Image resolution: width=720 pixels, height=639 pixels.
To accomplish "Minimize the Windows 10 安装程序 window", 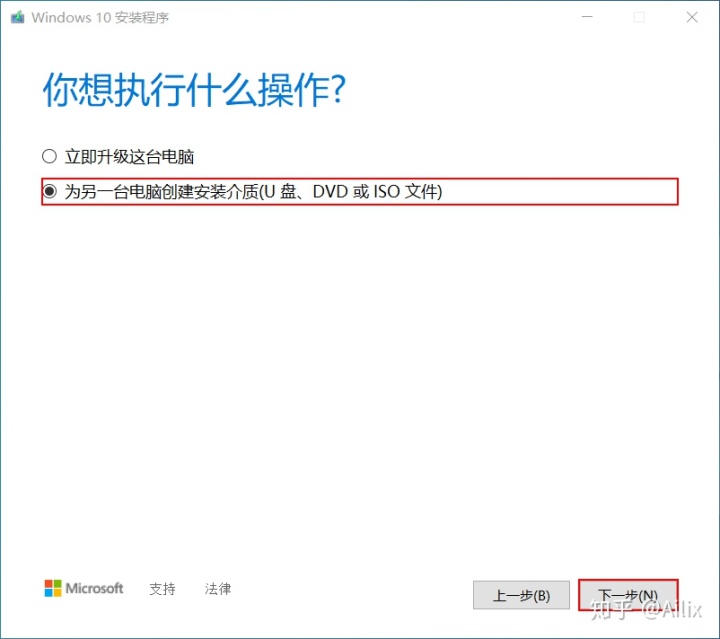I will tap(587, 17).
